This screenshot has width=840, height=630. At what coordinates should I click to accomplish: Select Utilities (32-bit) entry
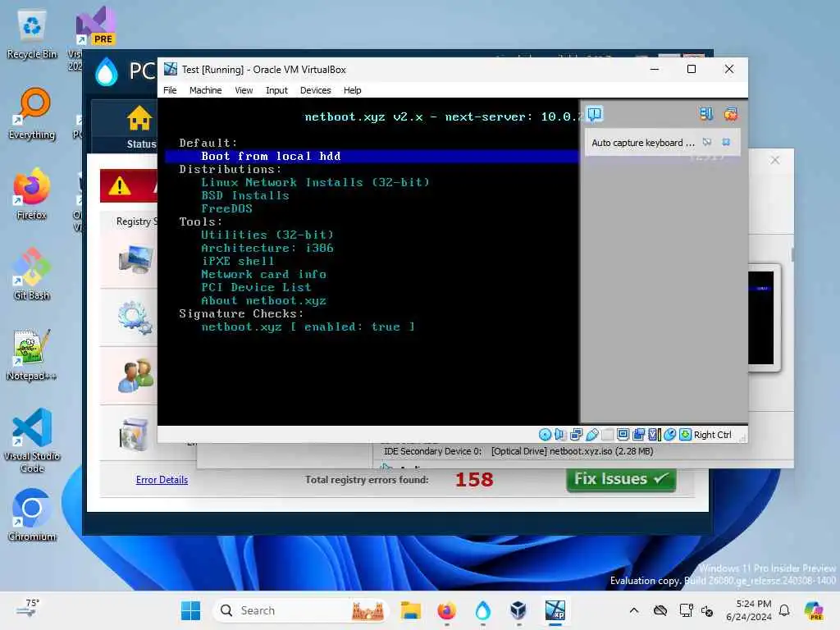pyautogui.click(x=267, y=235)
